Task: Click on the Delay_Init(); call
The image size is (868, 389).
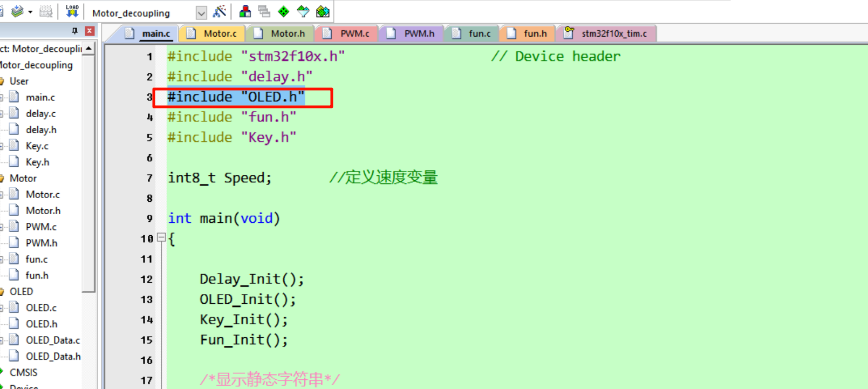Action: click(252, 279)
